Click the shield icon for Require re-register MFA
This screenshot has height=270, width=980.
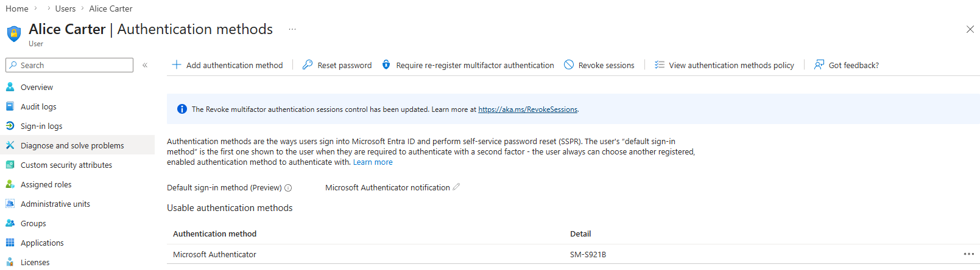pos(386,64)
